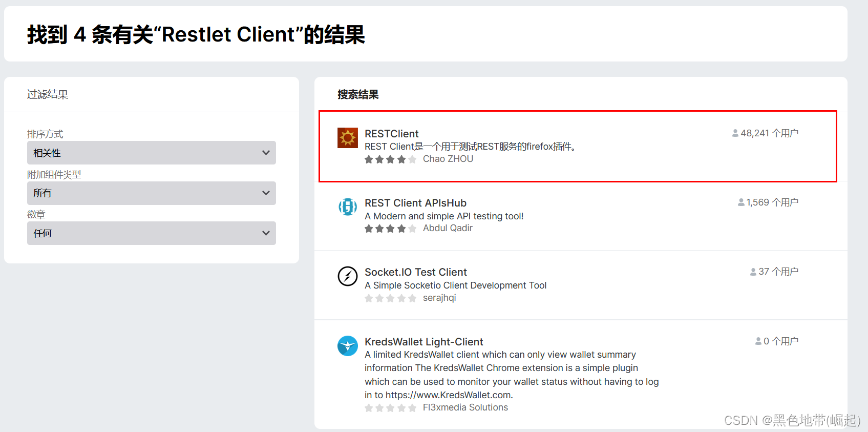868x432 pixels.
Task: Click the star rating of RESTClient
Action: 390,159
